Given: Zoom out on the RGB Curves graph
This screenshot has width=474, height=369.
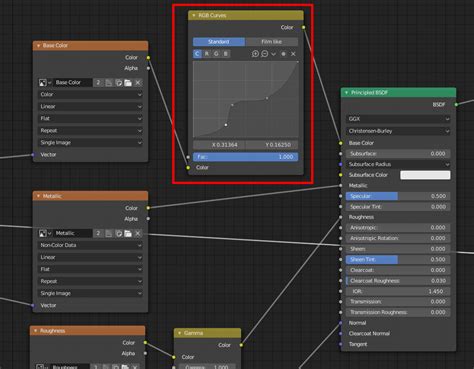Looking at the screenshot, I should [x=265, y=54].
